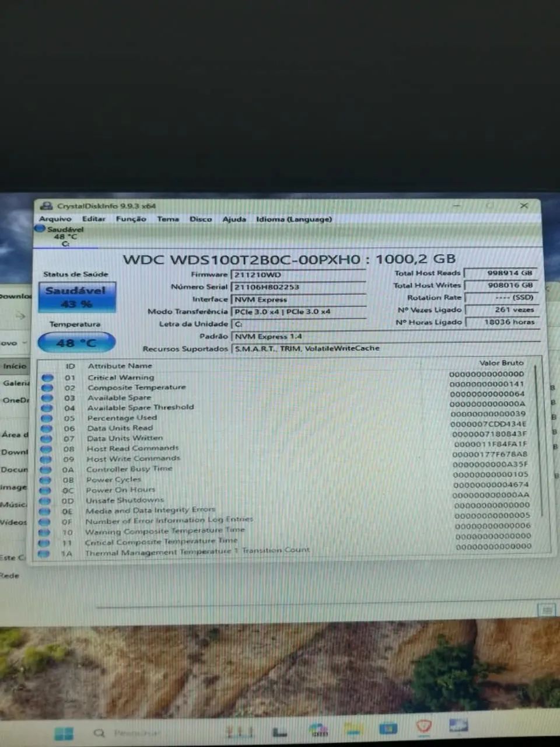
Task: Open the Ajuda menu
Action: 233,219
